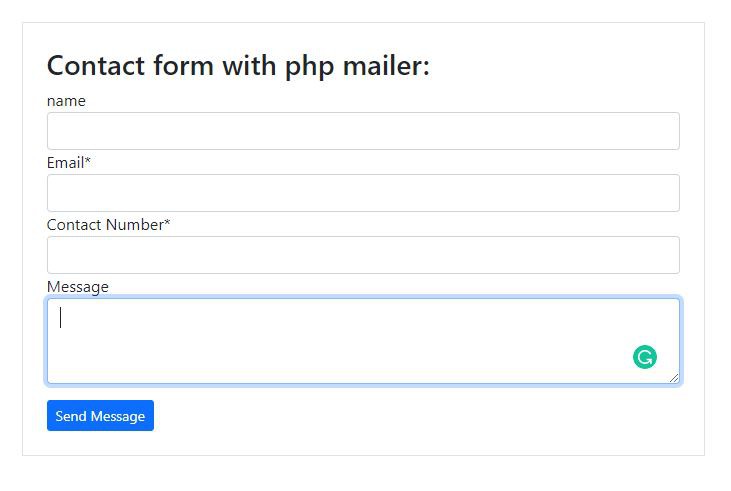Click the "name" field label

coord(66,101)
